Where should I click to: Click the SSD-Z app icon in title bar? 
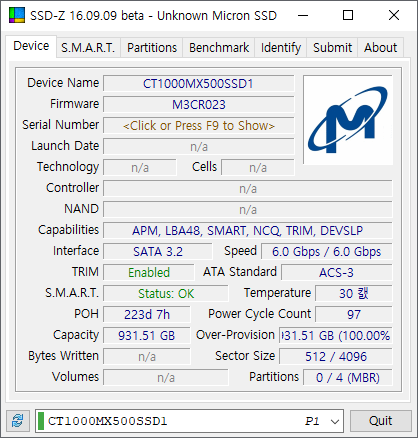click(17, 15)
